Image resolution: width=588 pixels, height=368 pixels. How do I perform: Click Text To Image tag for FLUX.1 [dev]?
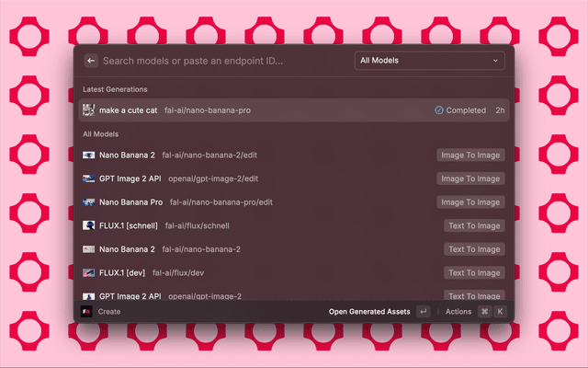click(474, 273)
